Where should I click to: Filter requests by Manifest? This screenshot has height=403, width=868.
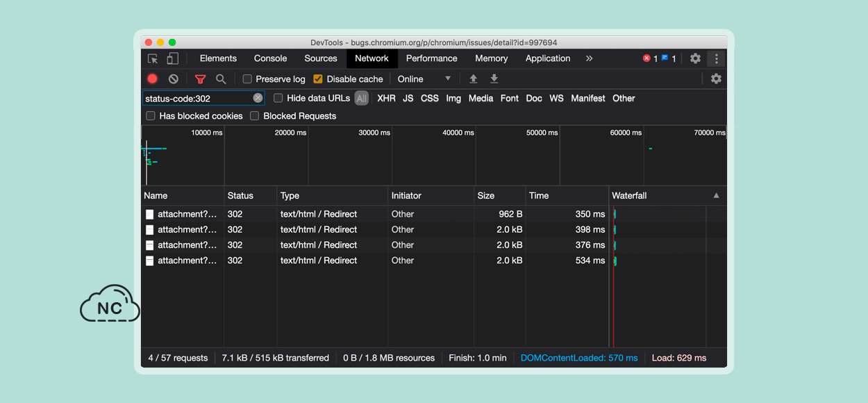(588, 99)
